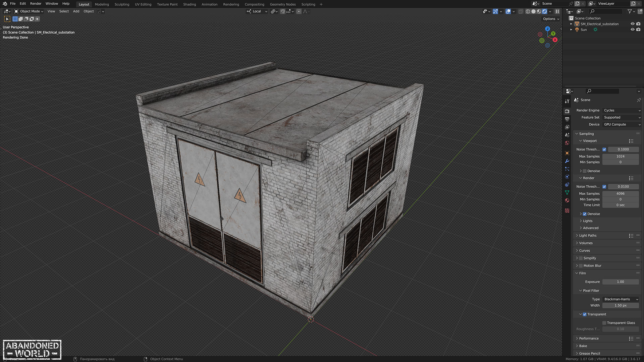Select the Tweak select tool icon
Screen dimensions: 644x362
(7, 19)
